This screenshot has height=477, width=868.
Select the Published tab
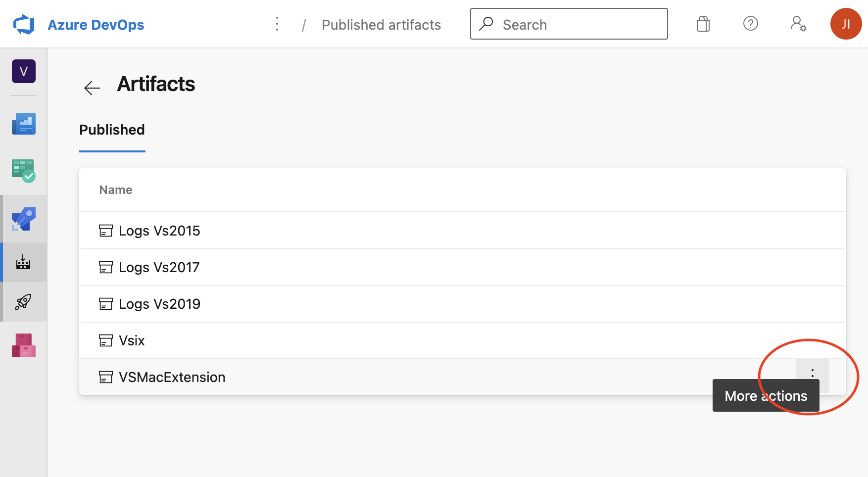(112, 130)
